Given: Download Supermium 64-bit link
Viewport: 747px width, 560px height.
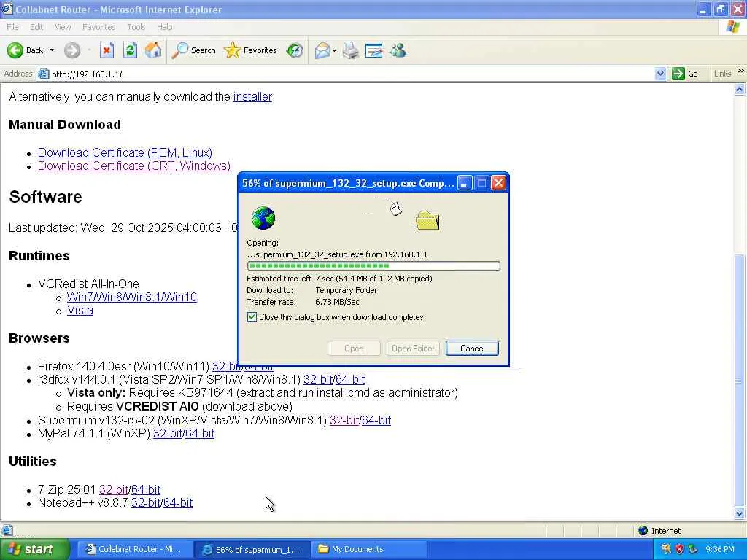Looking at the screenshot, I should pyautogui.click(x=376, y=421).
